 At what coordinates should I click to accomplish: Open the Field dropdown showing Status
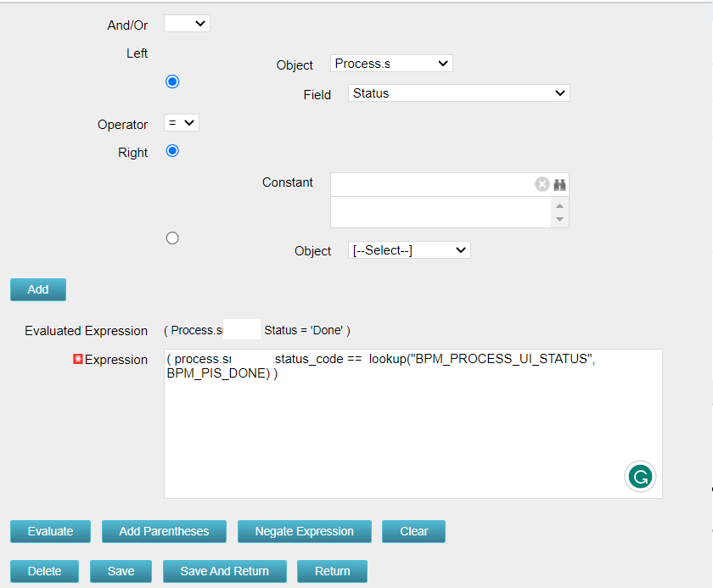(x=458, y=93)
